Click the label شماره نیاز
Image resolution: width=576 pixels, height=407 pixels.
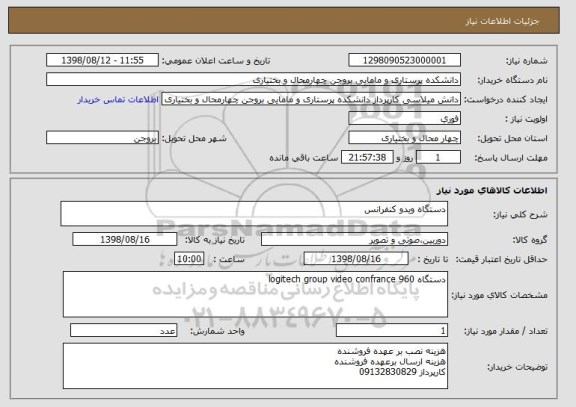tap(527, 61)
